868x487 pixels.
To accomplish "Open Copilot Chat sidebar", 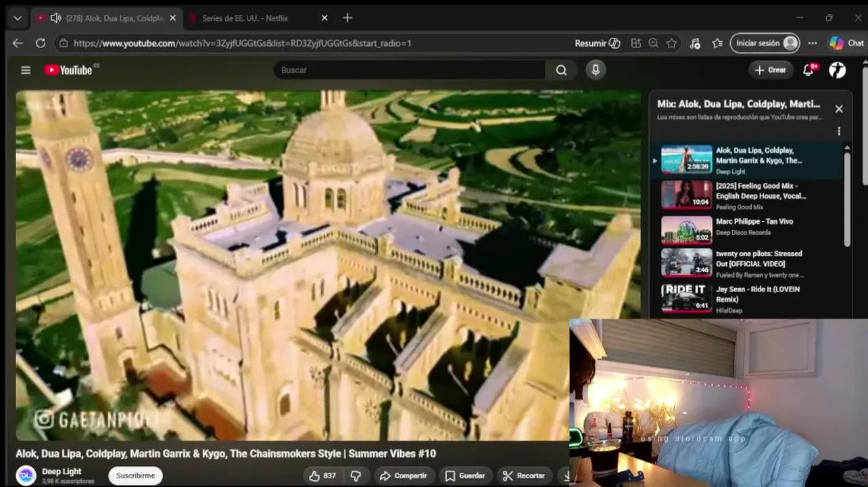I will point(847,43).
